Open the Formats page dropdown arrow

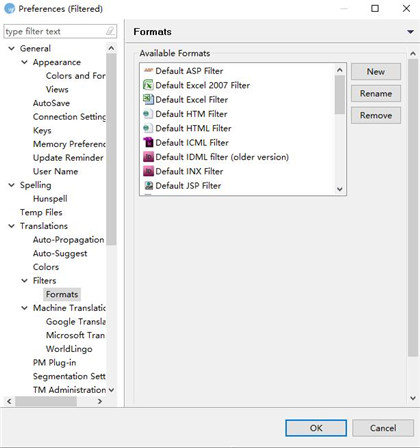[x=410, y=32]
